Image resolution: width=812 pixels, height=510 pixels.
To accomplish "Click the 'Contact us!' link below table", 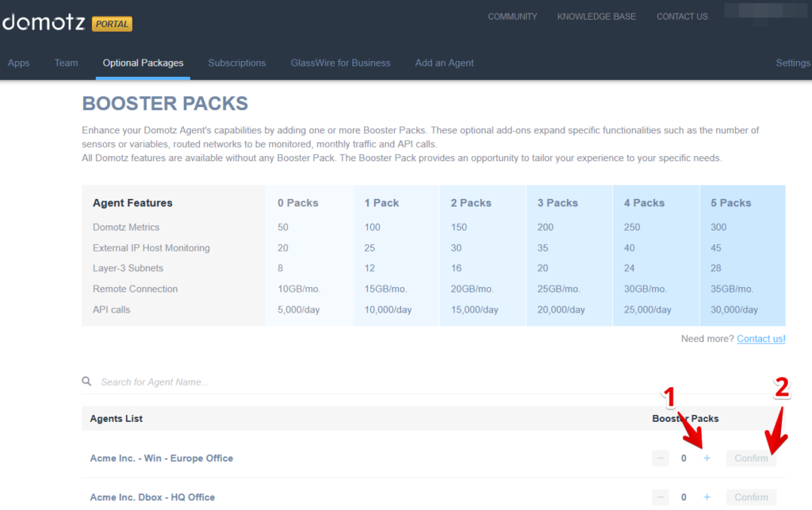I will 760,339.
